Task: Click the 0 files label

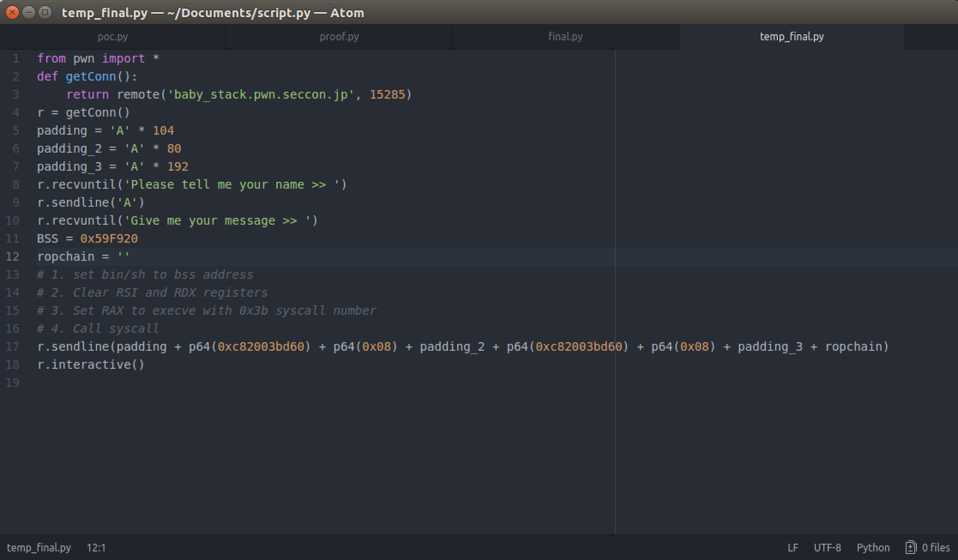Action: [x=936, y=548]
